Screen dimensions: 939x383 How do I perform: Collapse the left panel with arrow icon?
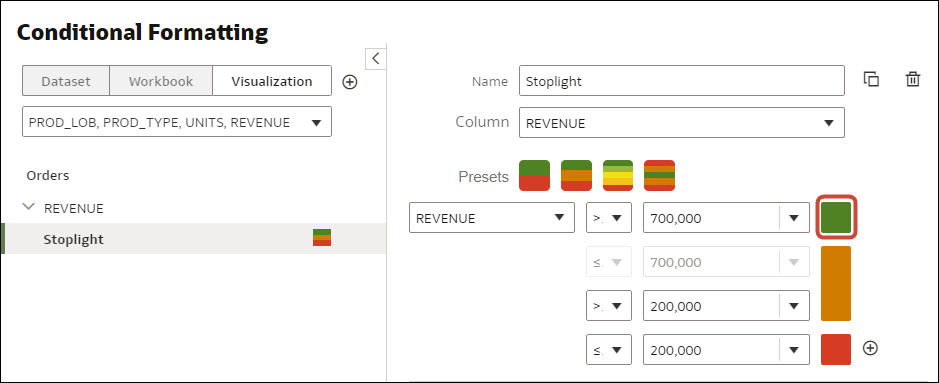(x=375, y=59)
